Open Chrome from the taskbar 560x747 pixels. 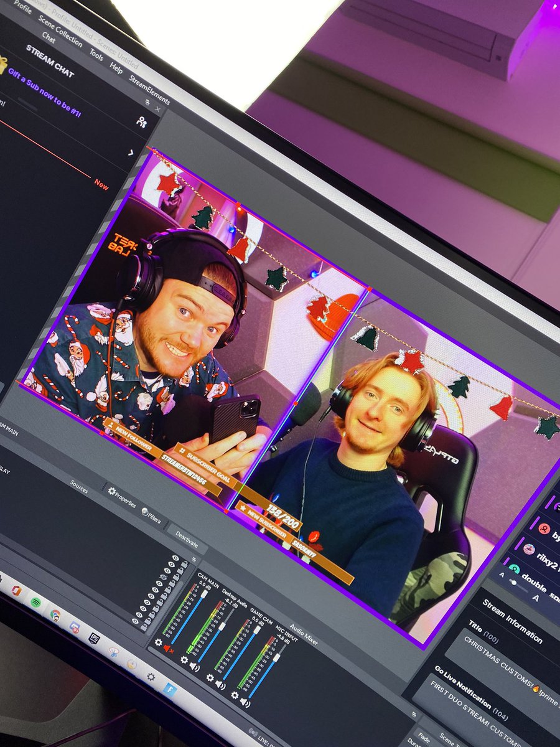click(x=55, y=614)
